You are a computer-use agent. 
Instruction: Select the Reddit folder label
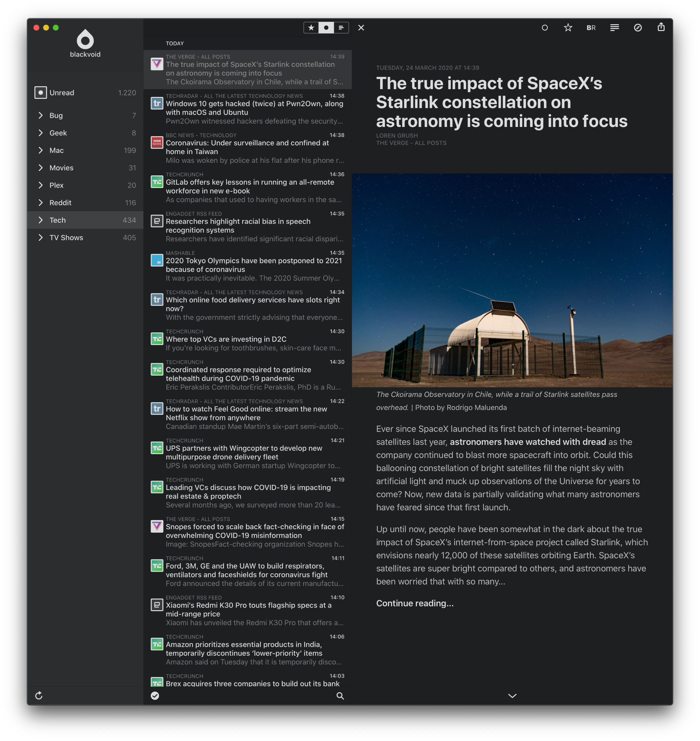point(60,203)
